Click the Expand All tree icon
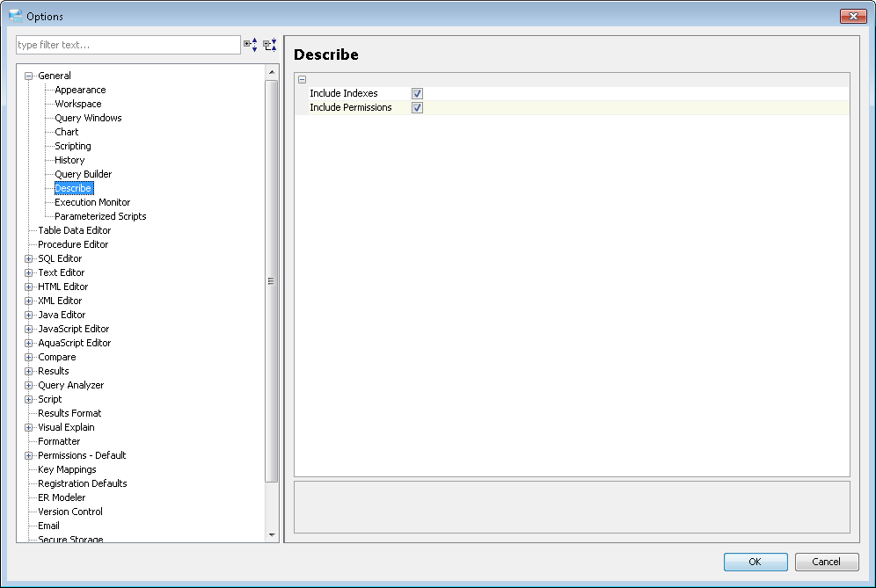876x588 pixels. [251, 45]
